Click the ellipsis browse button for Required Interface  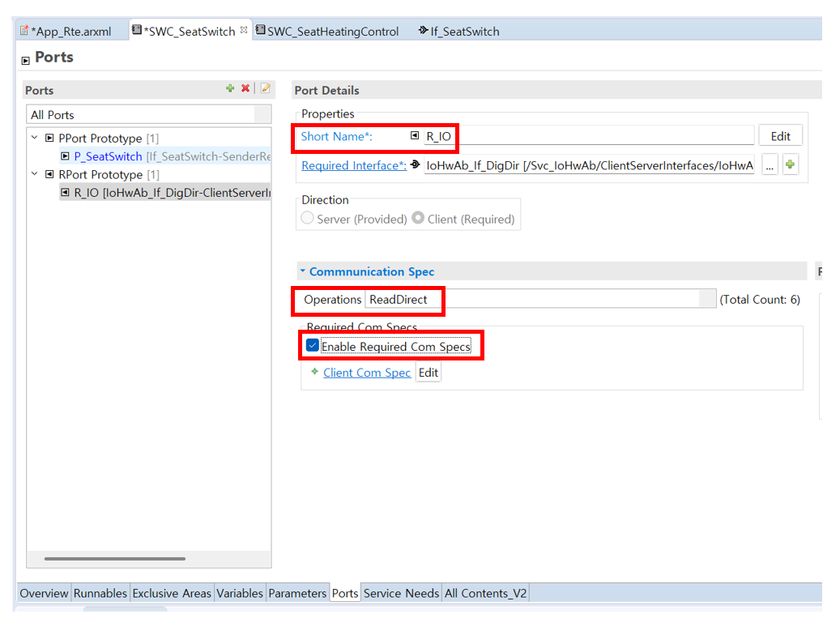[770, 165]
